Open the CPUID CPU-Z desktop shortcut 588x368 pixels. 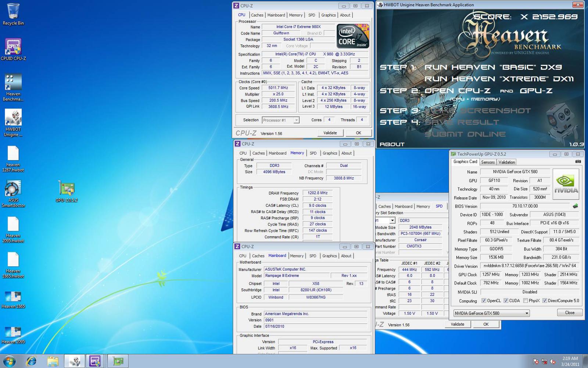coord(13,49)
